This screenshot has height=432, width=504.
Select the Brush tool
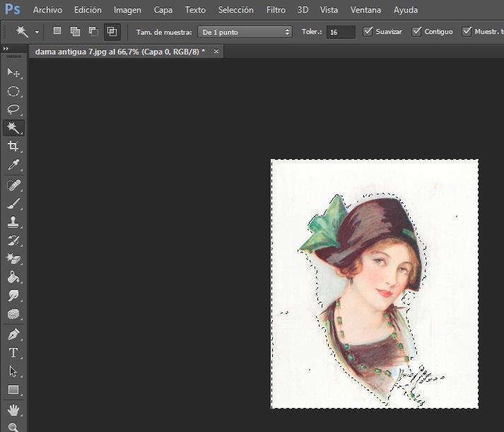[x=13, y=204]
